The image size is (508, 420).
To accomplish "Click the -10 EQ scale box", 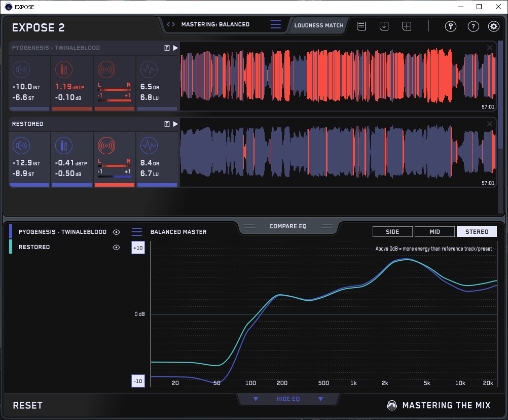I will [138, 381].
